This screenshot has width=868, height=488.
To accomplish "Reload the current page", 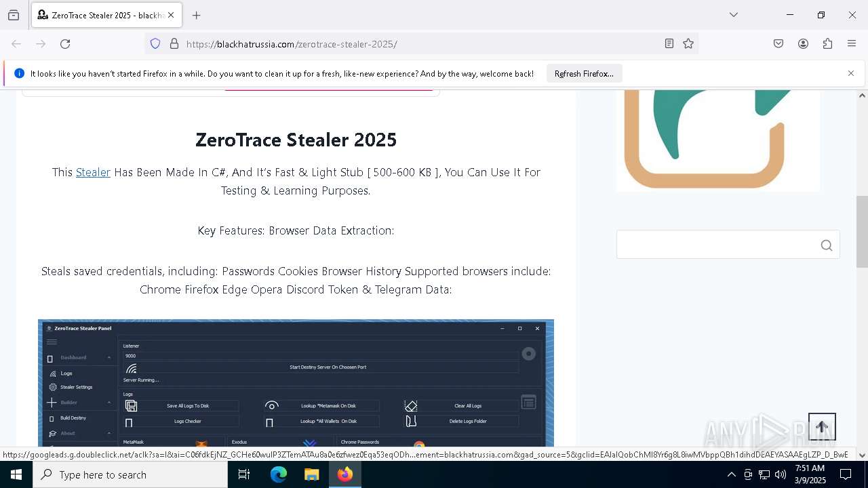I will (x=65, y=44).
